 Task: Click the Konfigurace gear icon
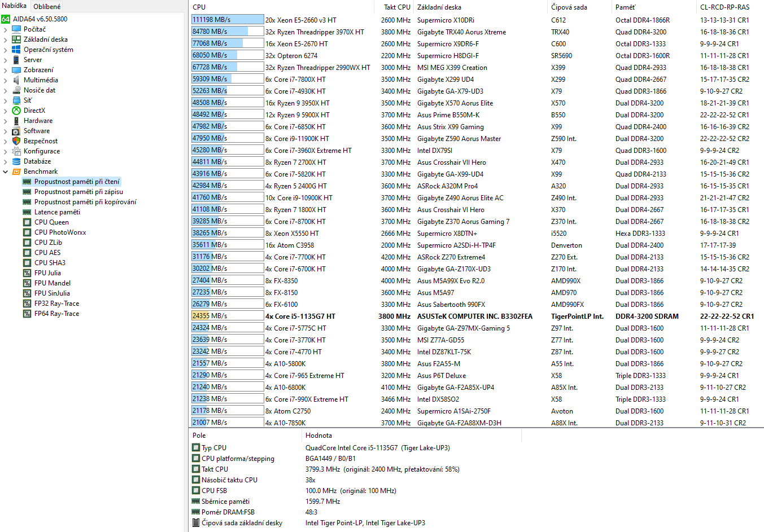coord(16,151)
